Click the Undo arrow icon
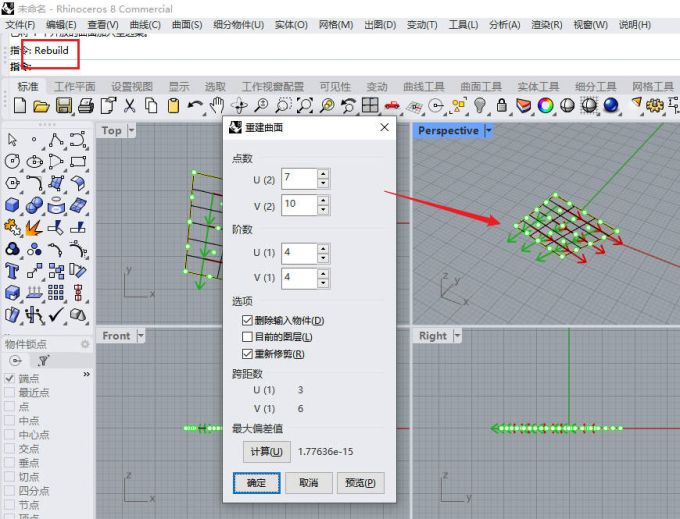680x519 pixels. point(195,105)
